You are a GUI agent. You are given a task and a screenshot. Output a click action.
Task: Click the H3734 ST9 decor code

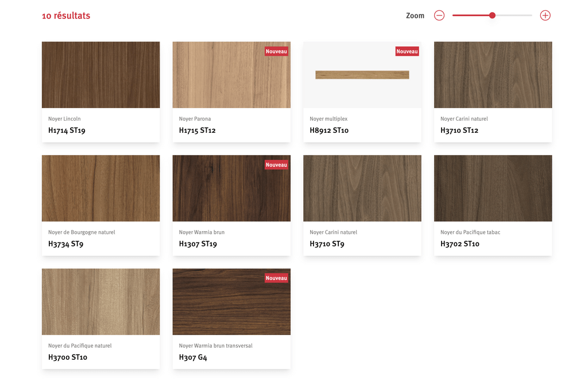tap(65, 244)
